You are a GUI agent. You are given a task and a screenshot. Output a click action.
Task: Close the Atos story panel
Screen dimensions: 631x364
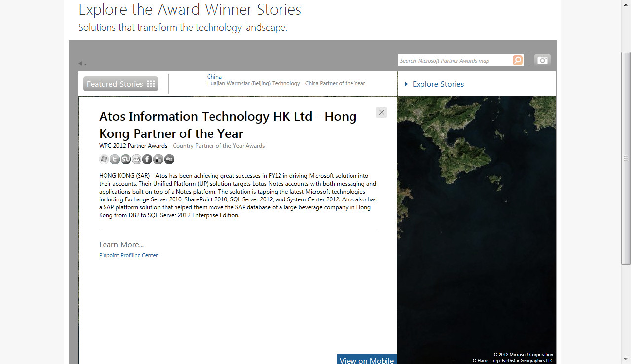[x=382, y=112]
